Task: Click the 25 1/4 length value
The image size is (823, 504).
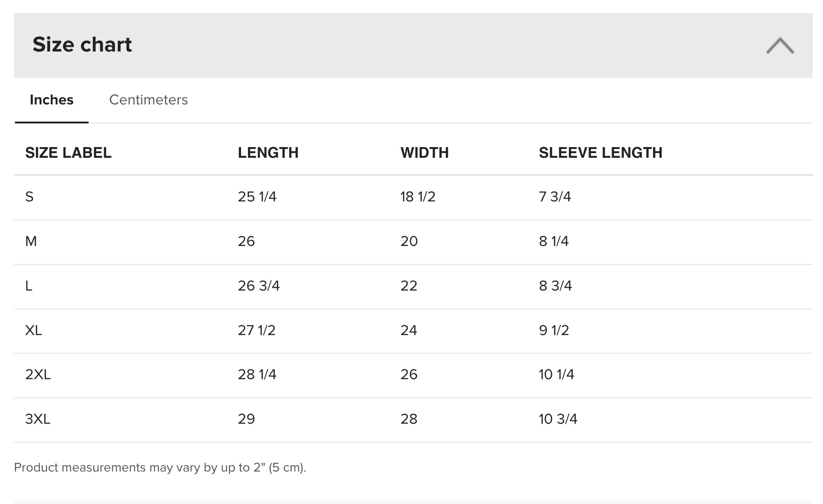Action: click(x=257, y=197)
